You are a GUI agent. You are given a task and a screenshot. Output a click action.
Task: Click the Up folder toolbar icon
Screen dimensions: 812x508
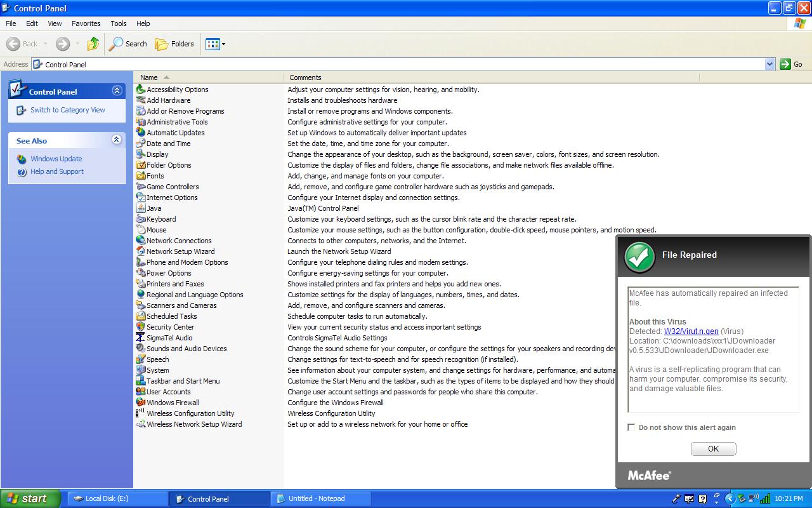pyautogui.click(x=93, y=44)
